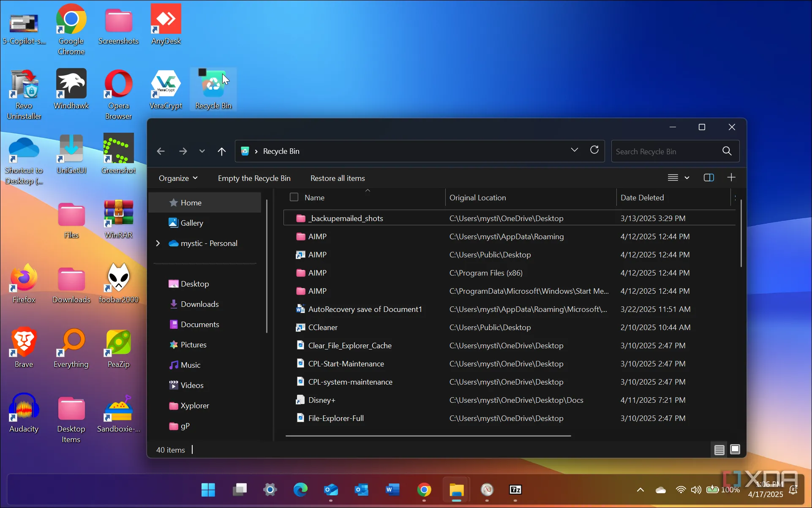
Task: Start 7-Zip from the taskbar
Action: pos(515,490)
